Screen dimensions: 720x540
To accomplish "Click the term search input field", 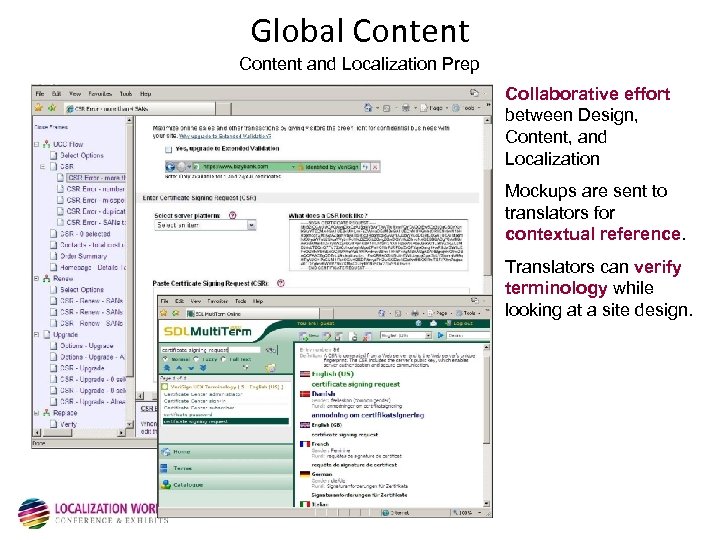I will [212, 350].
